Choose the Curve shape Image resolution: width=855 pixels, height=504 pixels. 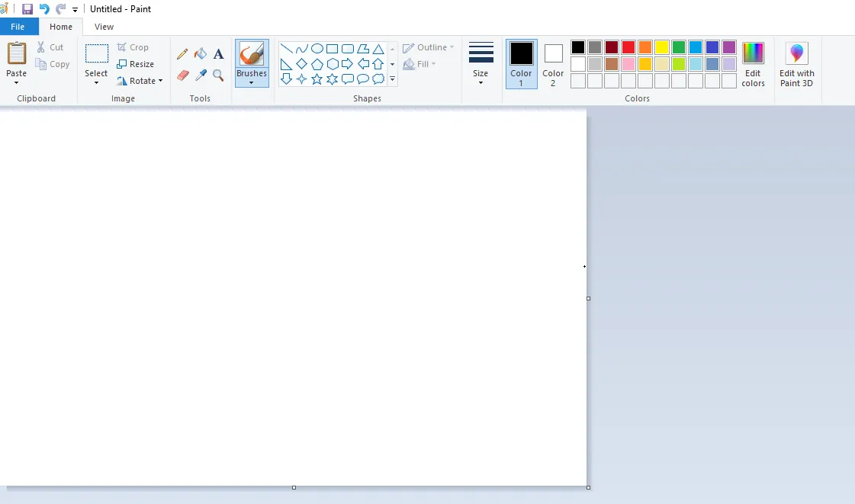pyautogui.click(x=301, y=49)
